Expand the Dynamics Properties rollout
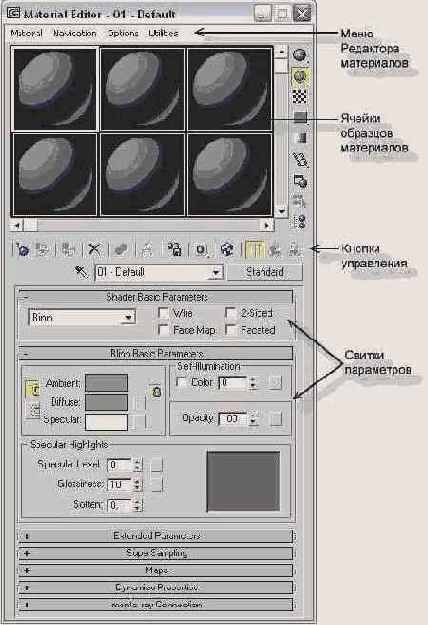This screenshot has width=428, height=625. pos(156,588)
